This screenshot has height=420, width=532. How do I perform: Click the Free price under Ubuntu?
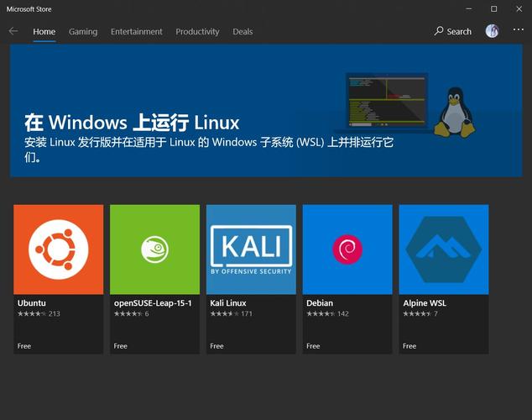coord(24,346)
